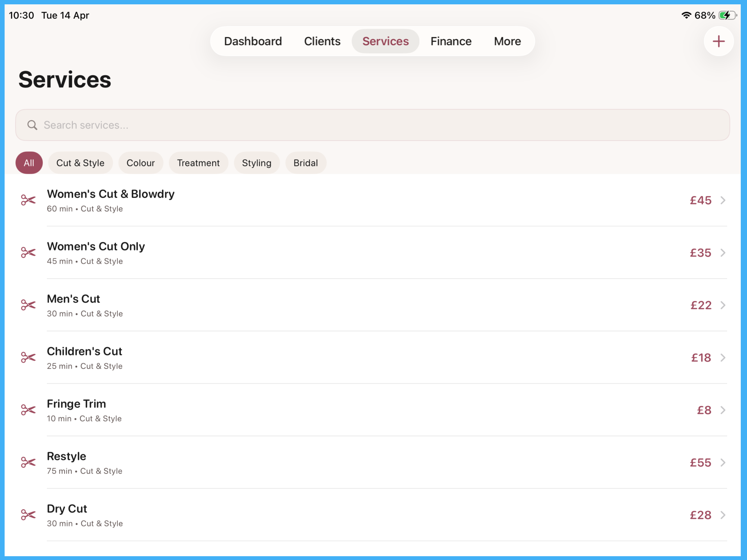Click the £18 price
Viewport: 747px width, 560px height.
(701, 358)
